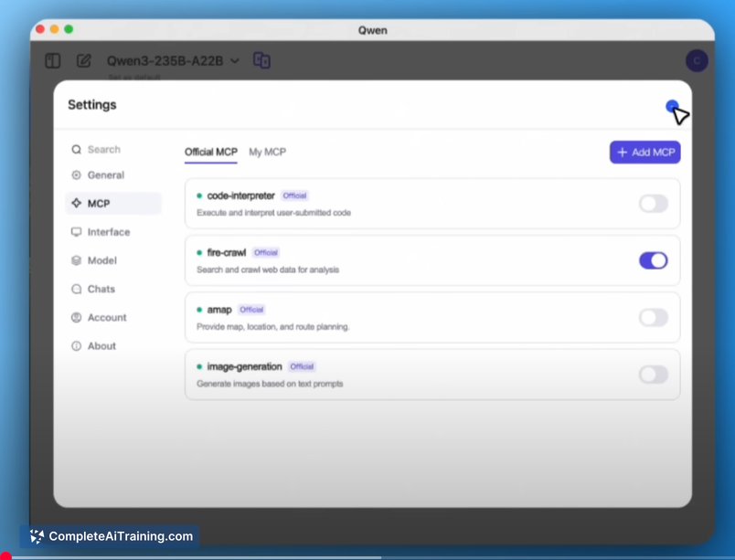Click the Settings dialog title
The image size is (735, 560).
[x=91, y=105]
